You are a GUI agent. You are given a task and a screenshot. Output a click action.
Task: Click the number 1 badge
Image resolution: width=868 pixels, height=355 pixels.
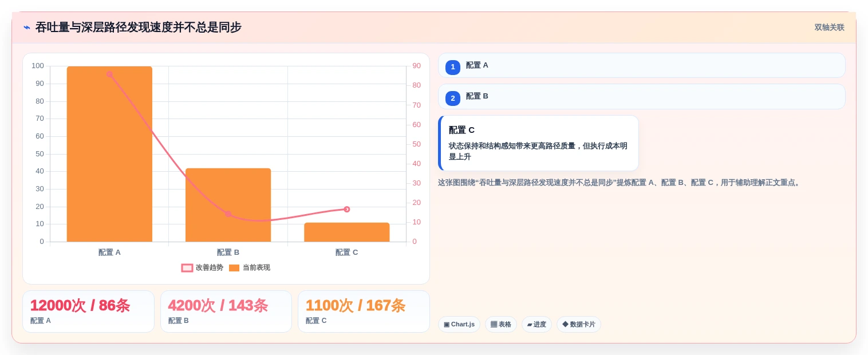coord(453,68)
